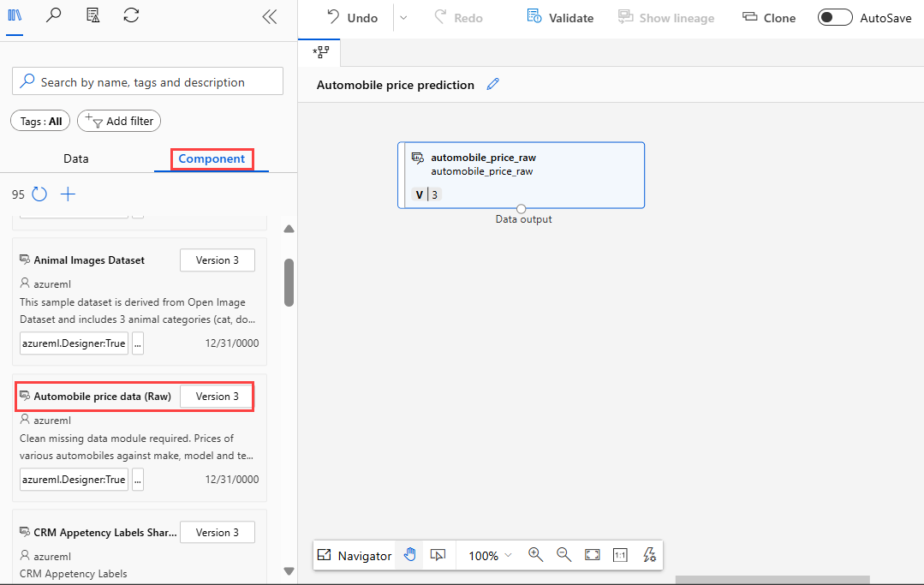Click the Redo button
Screen dimensions: 924x585
pos(458,18)
